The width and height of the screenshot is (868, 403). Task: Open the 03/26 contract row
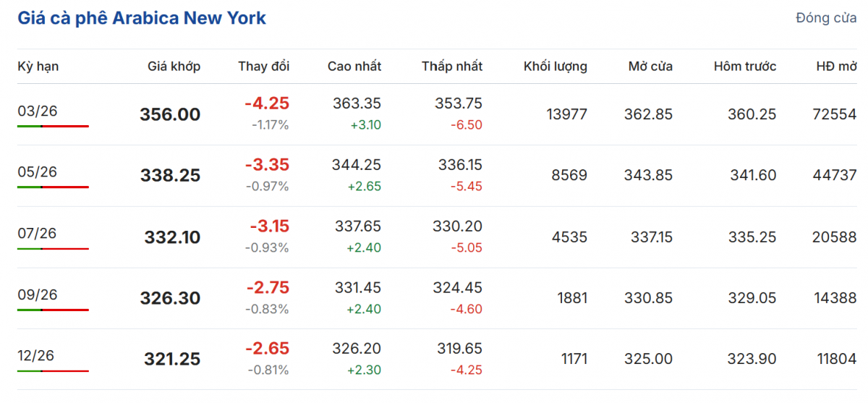point(37,110)
